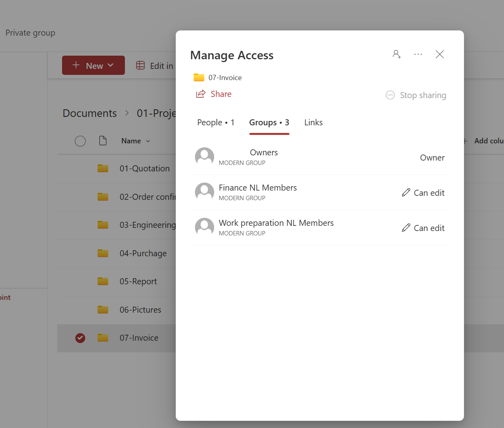
Task: Click the grant access person icon
Action: 396,54
